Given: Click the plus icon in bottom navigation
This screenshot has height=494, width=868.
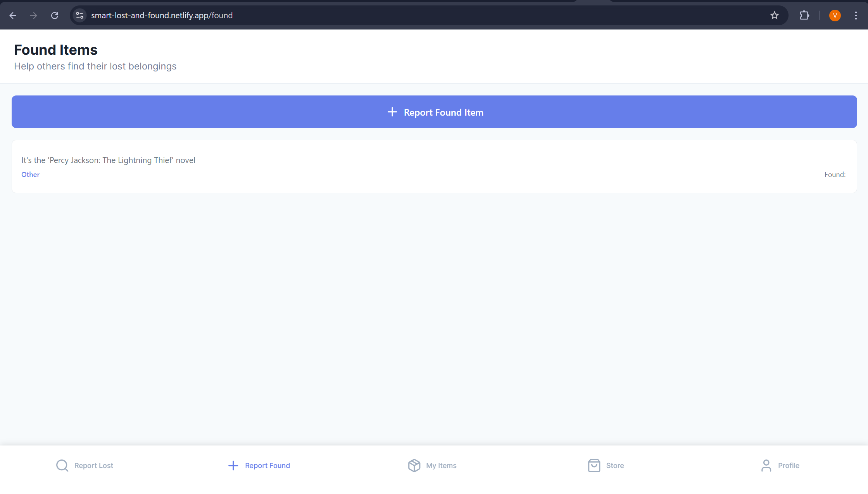Looking at the screenshot, I should tap(233, 465).
